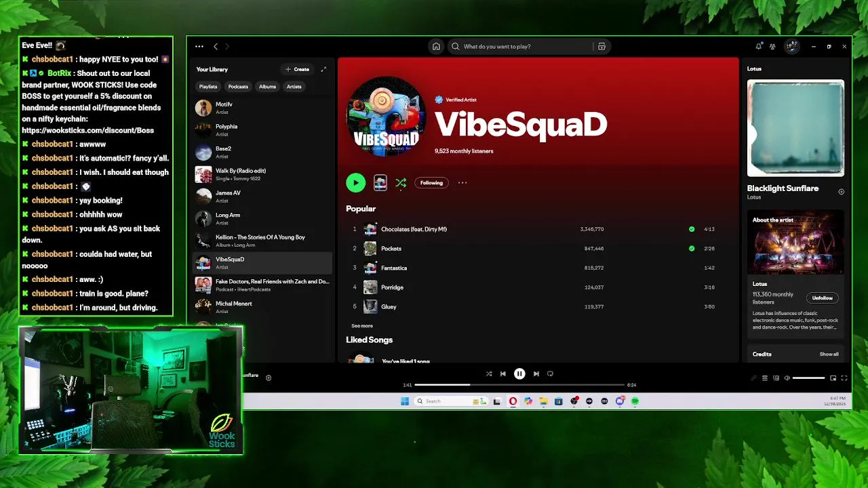Open Walk By (Radio edit) single
This screenshot has width=868, height=488.
tap(262, 174)
